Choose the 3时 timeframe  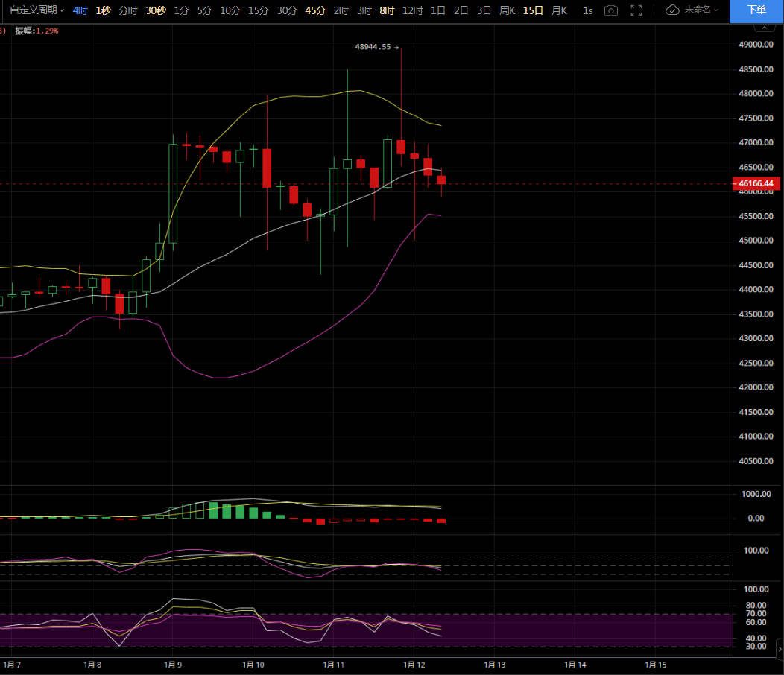pyautogui.click(x=364, y=10)
